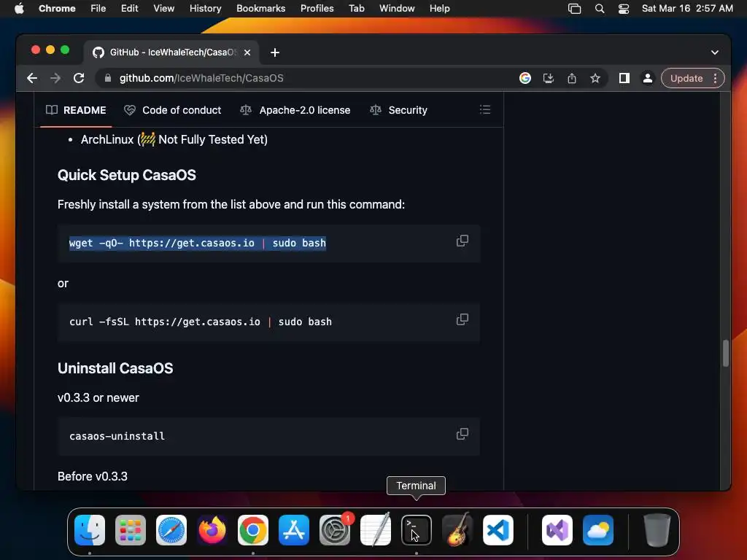Screen dimensions: 747x560
Task: Open the README outline list icon
Action: point(485,110)
